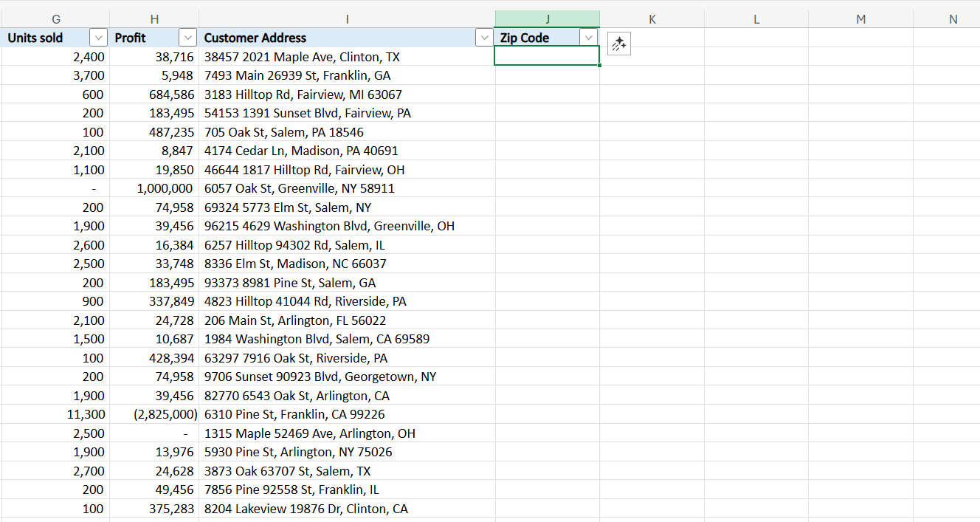The image size is (980, 522).
Task: Click profit value 13,976
Action: pyautogui.click(x=154, y=452)
